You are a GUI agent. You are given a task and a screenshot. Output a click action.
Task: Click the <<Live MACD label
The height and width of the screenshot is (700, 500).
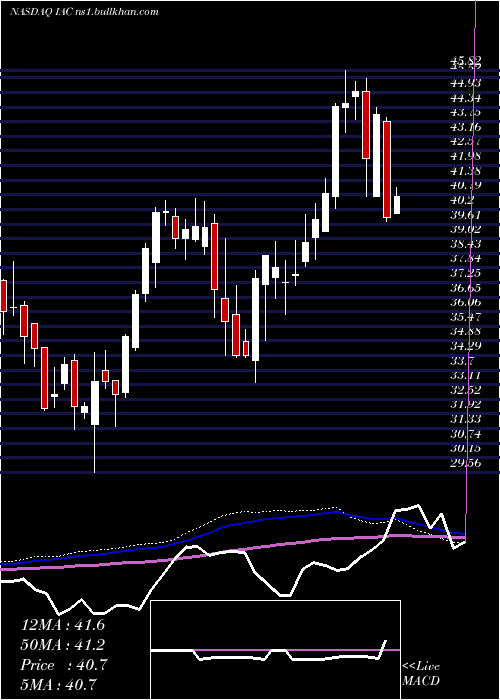pos(421,674)
